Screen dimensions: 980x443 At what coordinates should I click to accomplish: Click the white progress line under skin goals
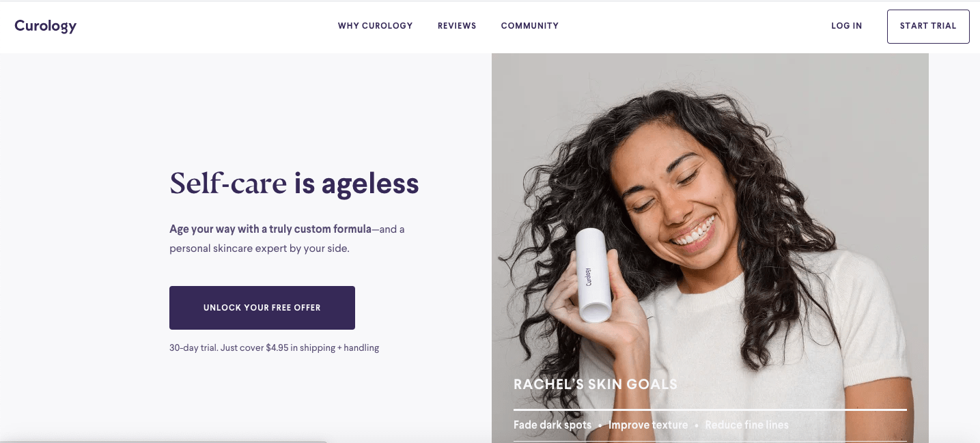tap(710, 410)
